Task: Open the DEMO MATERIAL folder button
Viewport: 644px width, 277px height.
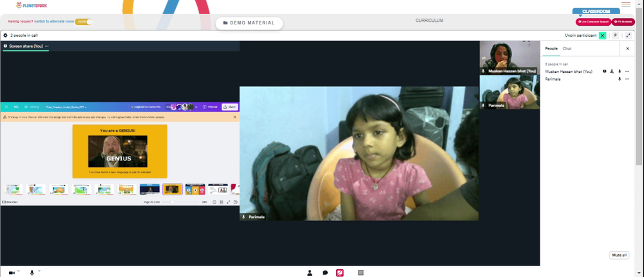Action: [x=249, y=23]
